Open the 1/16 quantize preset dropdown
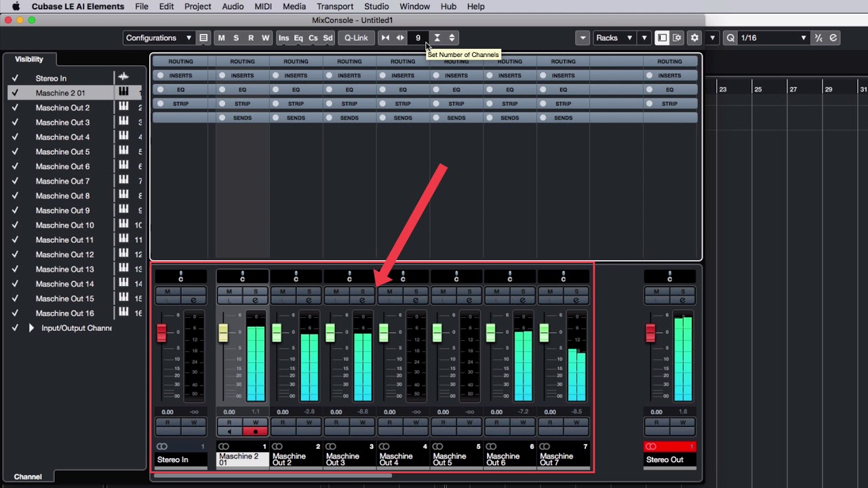The width and height of the screenshot is (868, 488). pos(774,38)
